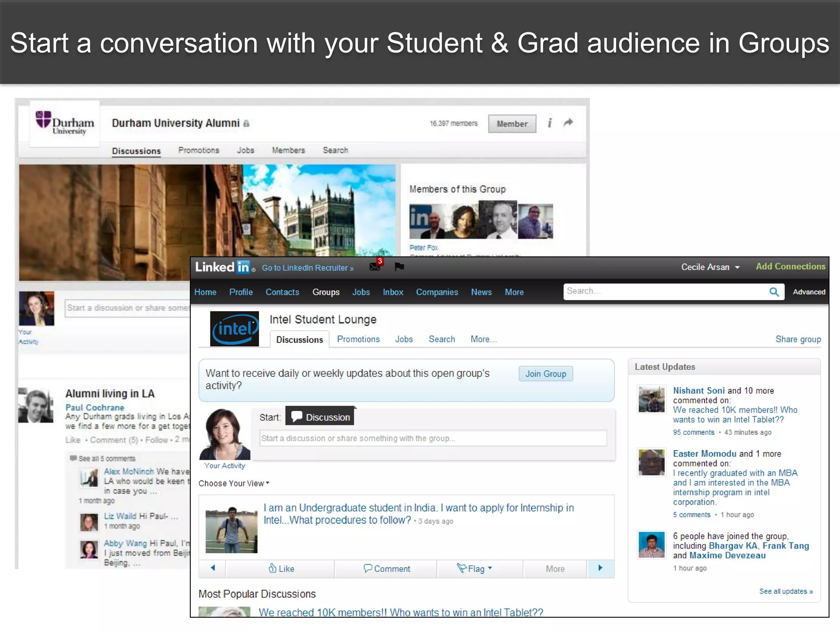Go to previous discussion with left arrow
The height and width of the screenshot is (630, 840).
[x=212, y=568]
